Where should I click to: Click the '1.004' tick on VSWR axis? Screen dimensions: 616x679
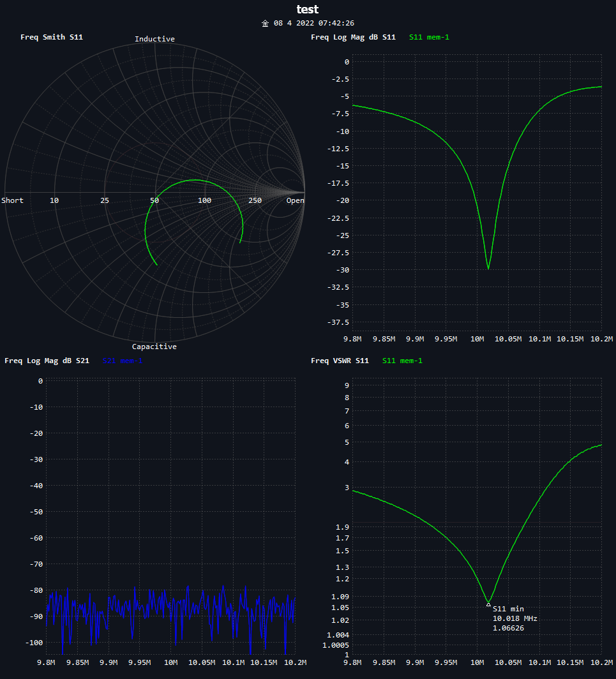pyautogui.click(x=338, y=635)
